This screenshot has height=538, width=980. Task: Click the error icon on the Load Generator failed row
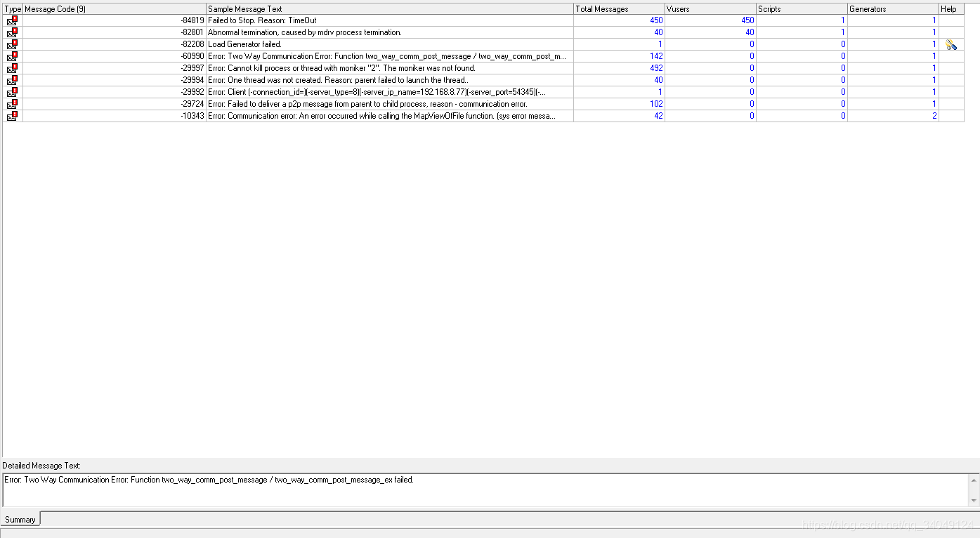pyautogui.click(x=12, y=44)
